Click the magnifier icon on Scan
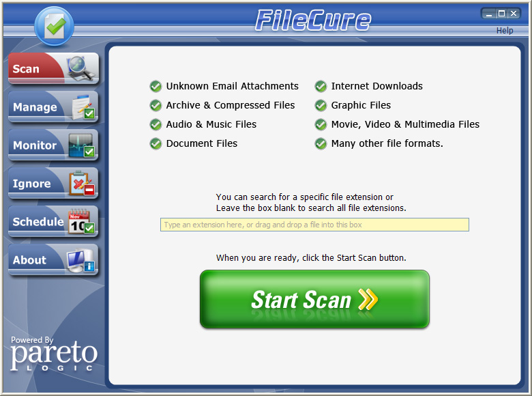 (80, 68)
